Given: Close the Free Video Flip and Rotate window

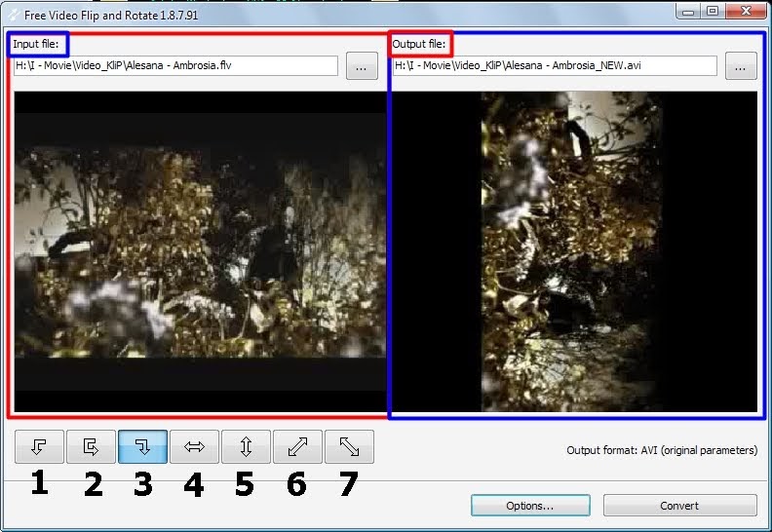Looking at the screenshot, I should coord(746,12).
